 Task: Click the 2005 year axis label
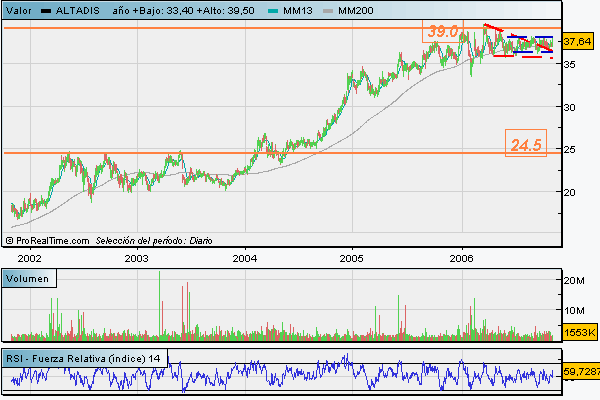(351, 259)
